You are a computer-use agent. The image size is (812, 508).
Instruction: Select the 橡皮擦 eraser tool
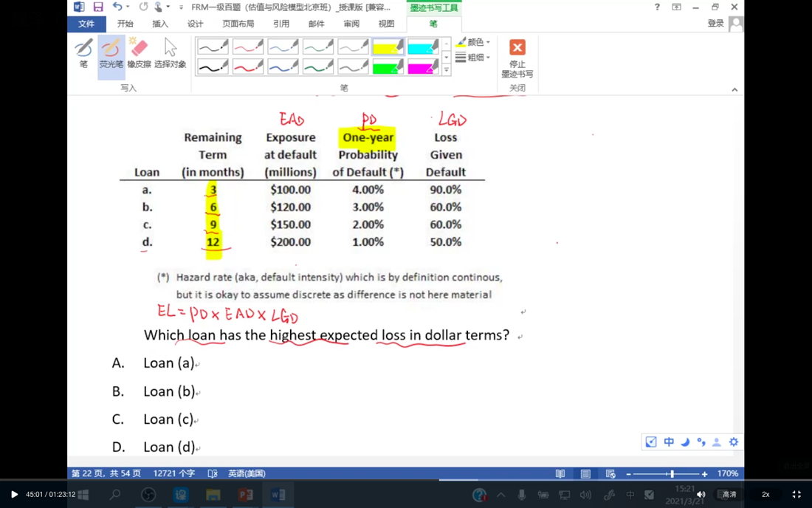[139, 54]
